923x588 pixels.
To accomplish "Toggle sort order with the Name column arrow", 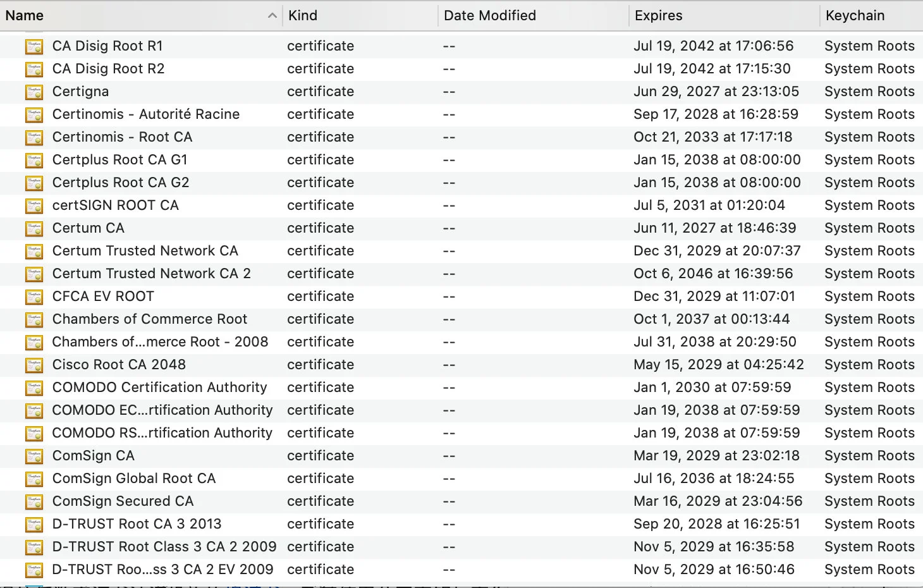I will point(272,16).
